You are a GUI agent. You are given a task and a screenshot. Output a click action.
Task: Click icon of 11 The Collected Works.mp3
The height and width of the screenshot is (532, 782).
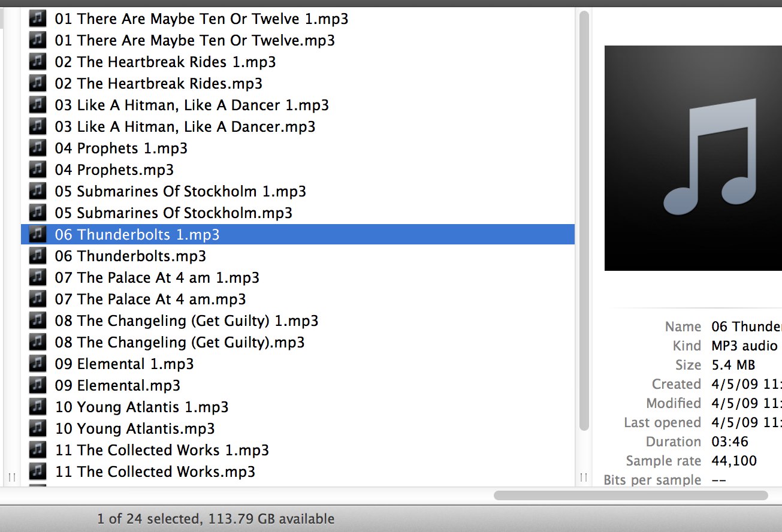37,471
